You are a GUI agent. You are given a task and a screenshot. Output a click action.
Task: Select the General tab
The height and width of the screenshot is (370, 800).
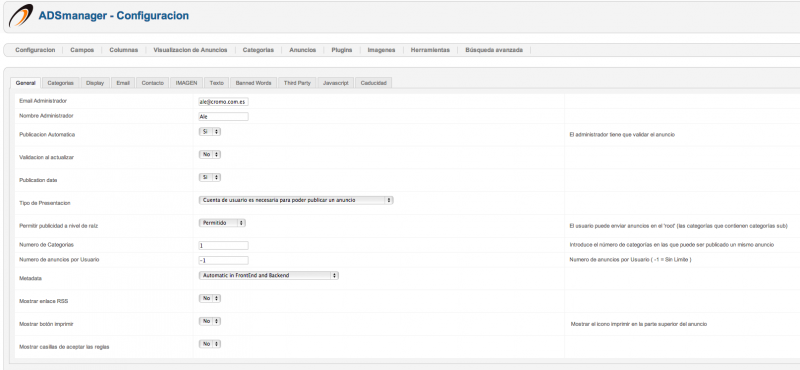tap(26, 83)
